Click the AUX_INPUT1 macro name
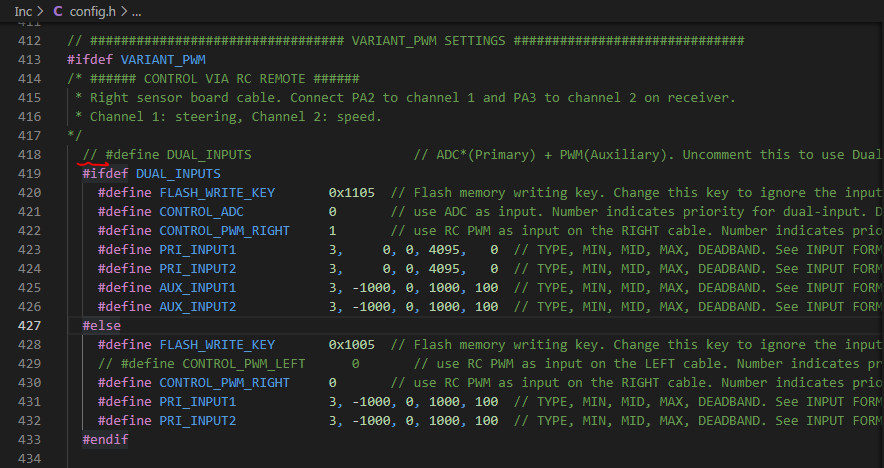This screenshot has height=468, width=884. (197, 288)
